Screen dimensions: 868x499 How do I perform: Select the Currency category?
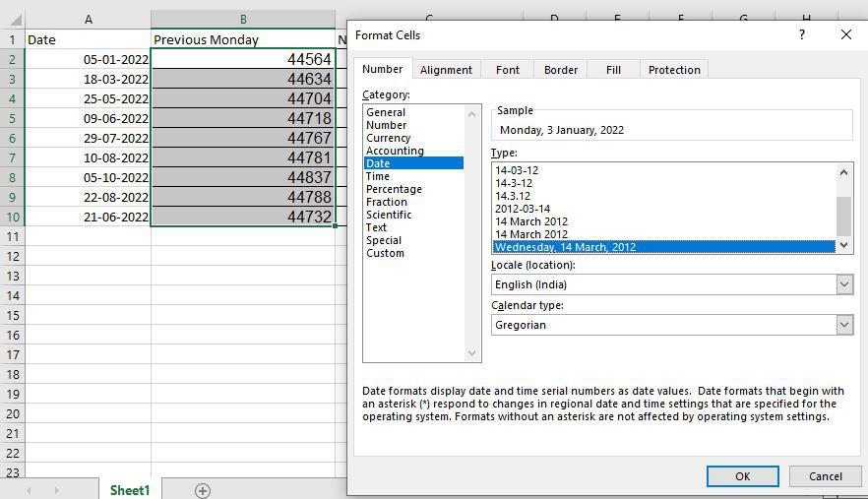point(388,138)
